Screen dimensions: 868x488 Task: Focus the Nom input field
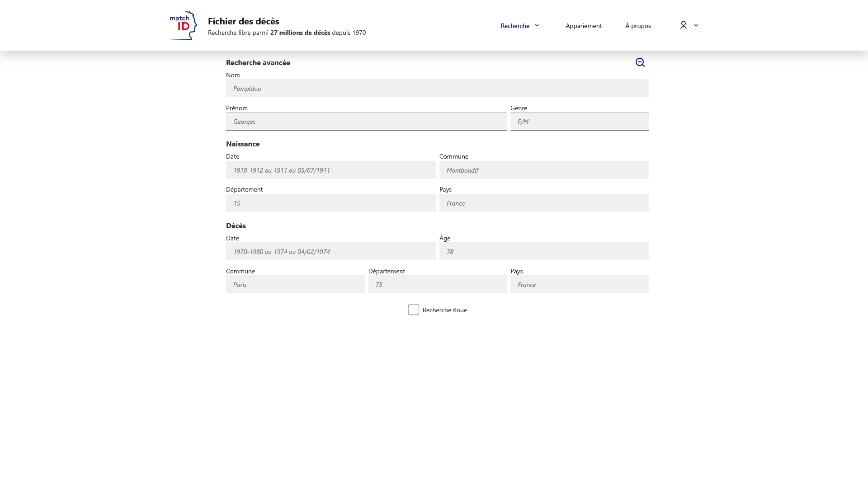pyautogui.click(x=437, y=88)
